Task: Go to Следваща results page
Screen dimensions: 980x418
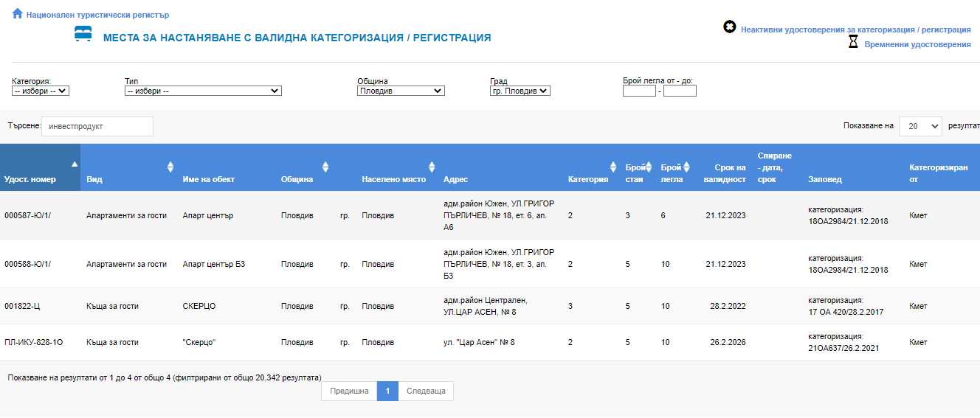Action: tap(426, 391)
